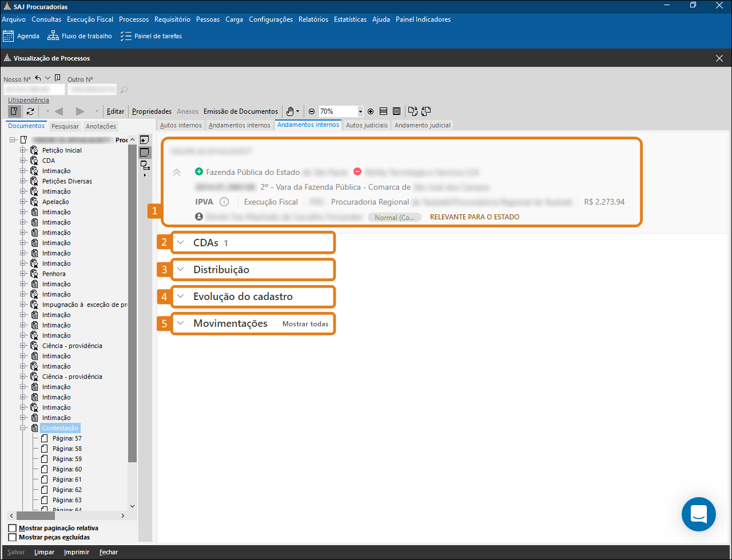The image size is (732, 560).
Task: Click the refresh arrows toolbar icon
Action: (x=30, y=111)
